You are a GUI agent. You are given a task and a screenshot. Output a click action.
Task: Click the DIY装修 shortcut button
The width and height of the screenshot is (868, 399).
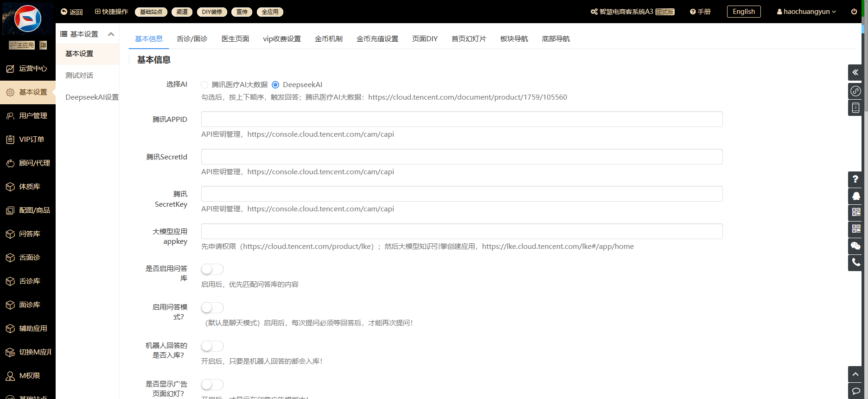212,12
